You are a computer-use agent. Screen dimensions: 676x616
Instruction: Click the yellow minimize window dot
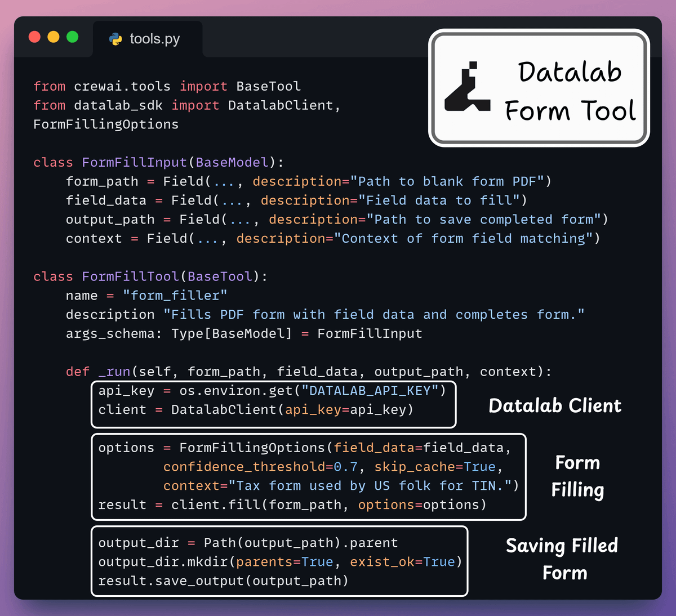click(x=54, y=37)
